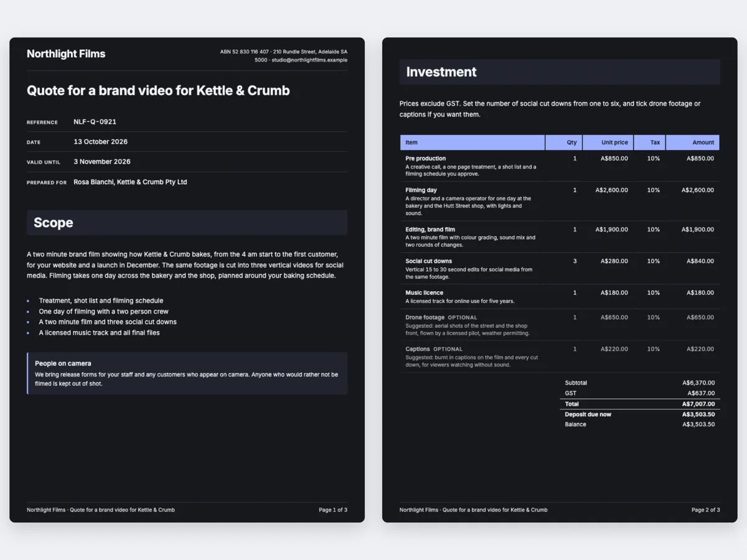Click bullet "One day of filming with a two person crew"
This screenshot has height=560, width=747.
[103, 311]
